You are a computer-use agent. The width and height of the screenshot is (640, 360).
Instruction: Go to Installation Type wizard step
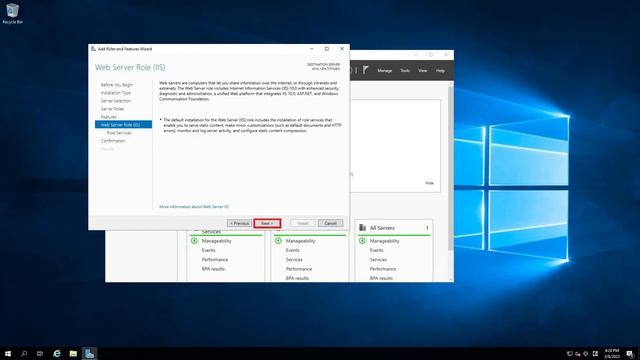pos(116,93)
